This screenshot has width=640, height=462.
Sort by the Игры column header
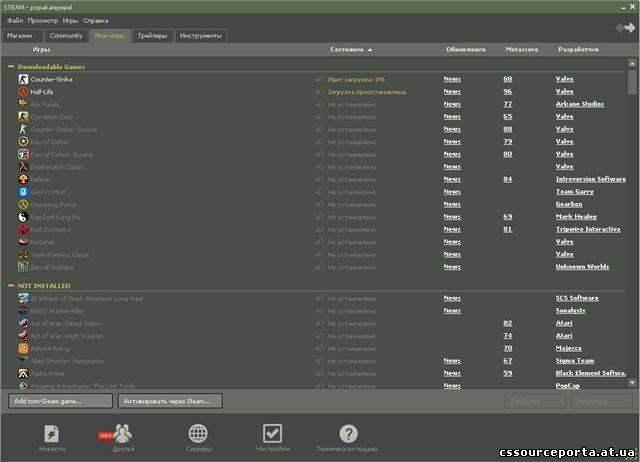41,49
